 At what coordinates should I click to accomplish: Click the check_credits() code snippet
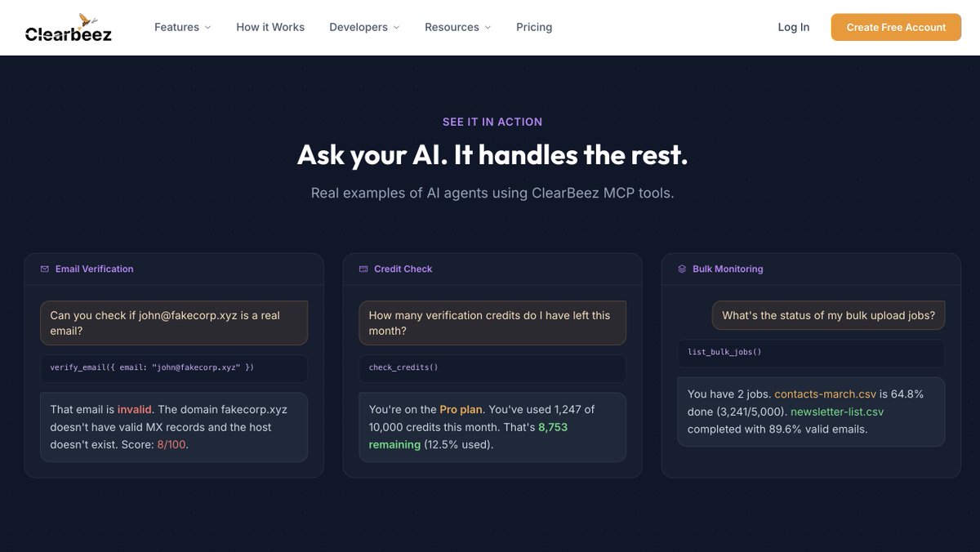click(492, 368)
